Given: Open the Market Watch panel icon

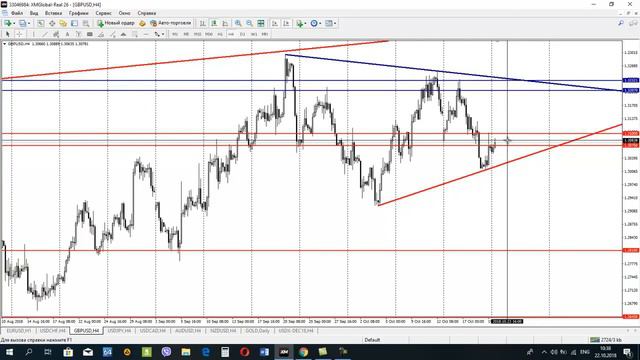Looking at the screenshot, I should point(41,23).
